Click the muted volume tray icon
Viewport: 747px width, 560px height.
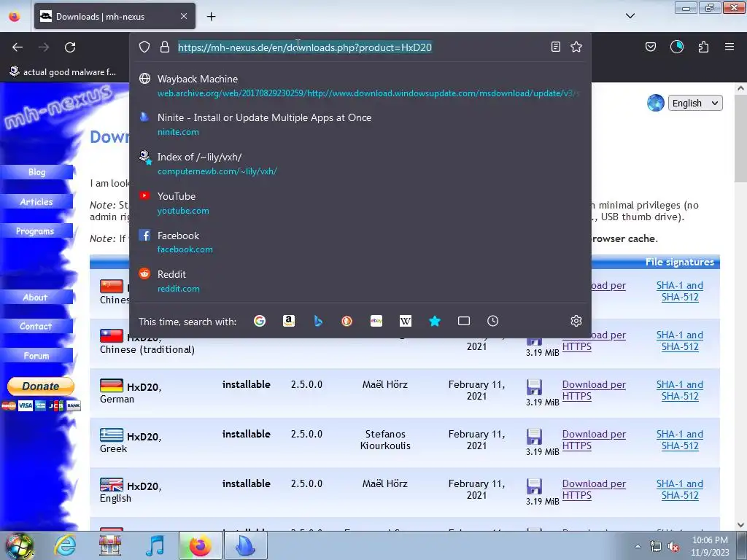pyautogui.click(x=673, y=547)
